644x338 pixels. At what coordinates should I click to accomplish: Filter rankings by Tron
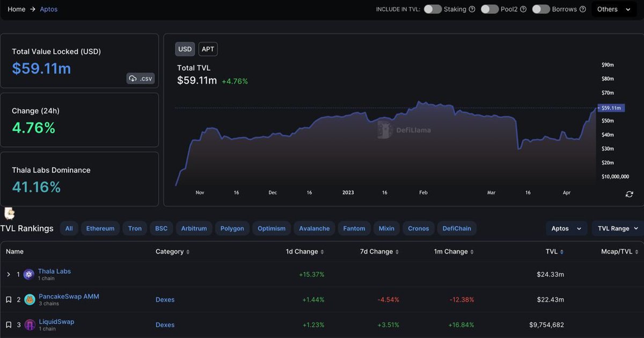coord(135,228)
